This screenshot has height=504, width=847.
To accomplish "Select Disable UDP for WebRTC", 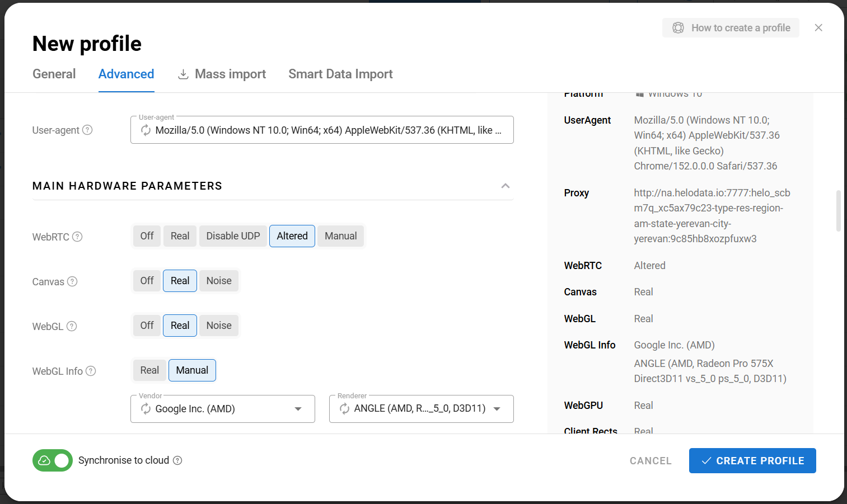I will coord(233,236).
